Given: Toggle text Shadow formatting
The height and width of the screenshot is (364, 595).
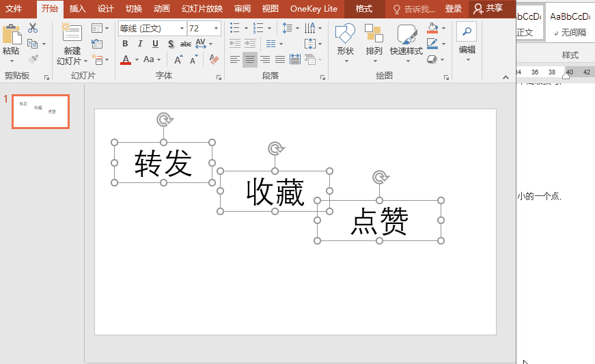Looking at the screenshot, I should pyautogui.click(x=170, y=44).
